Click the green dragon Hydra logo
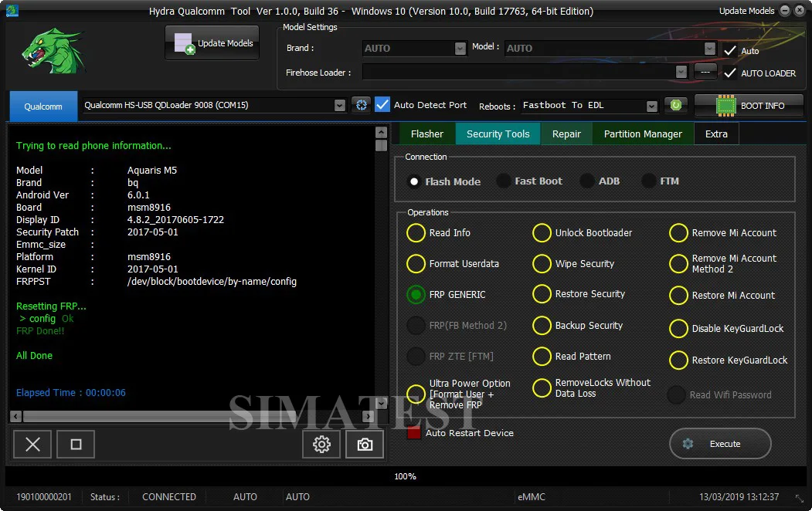 point(54,51)
